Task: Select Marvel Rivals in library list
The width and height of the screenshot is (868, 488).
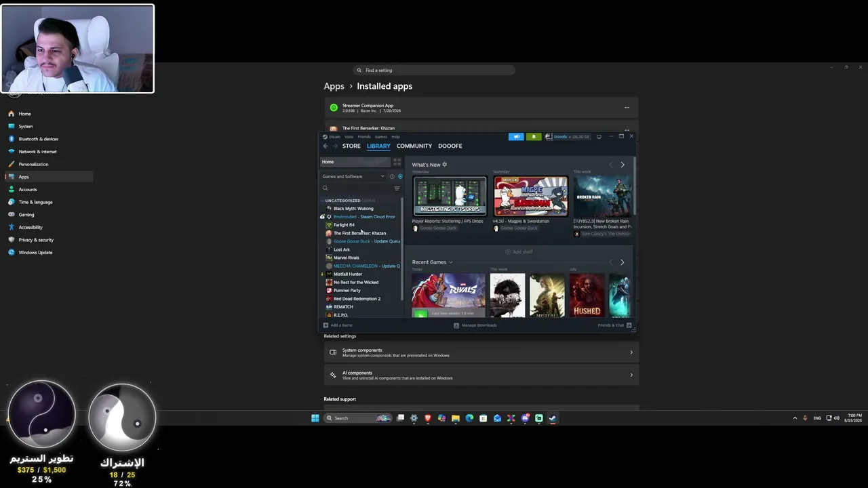Action: coord(347,258)
